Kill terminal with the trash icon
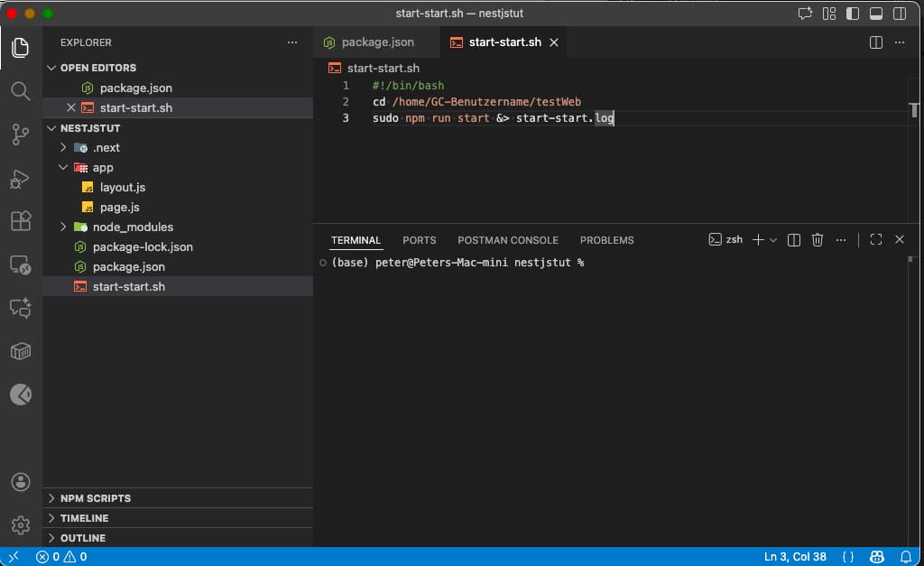The height and width of the screenshot is (566, 924). (818, 240)
